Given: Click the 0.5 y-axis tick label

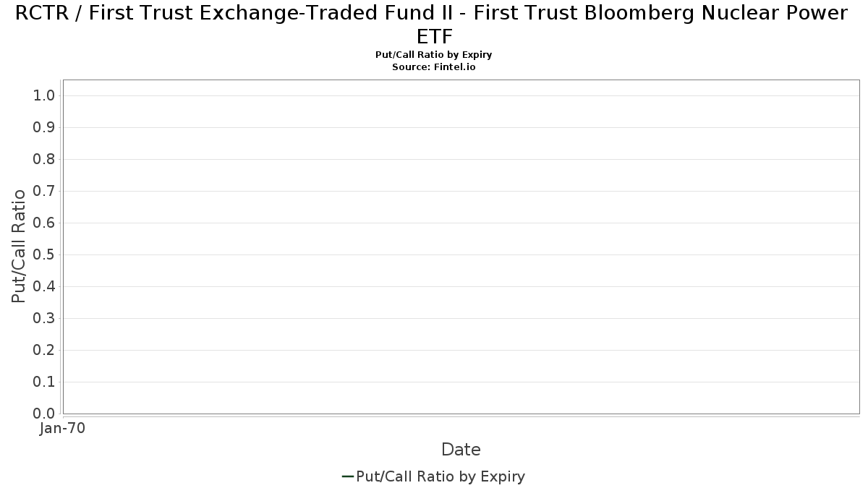Looking at the screenshot, I should point(44,255).
